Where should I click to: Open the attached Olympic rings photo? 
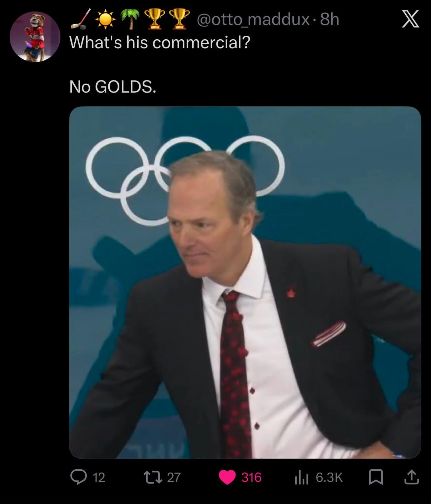[245, 282]
